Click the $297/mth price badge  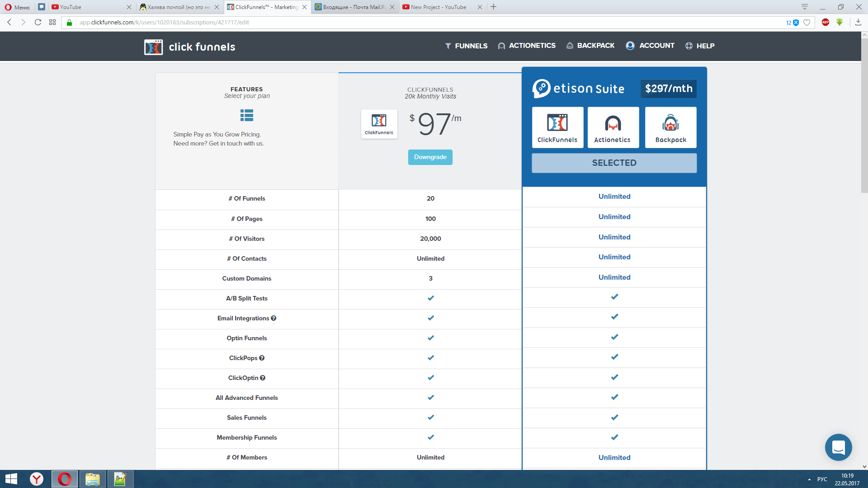669,89
